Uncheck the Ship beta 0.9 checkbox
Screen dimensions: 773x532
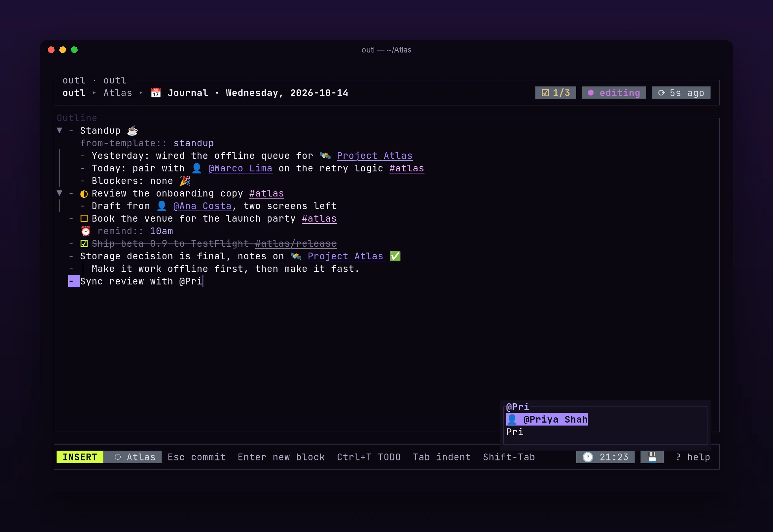click(84, 244)
